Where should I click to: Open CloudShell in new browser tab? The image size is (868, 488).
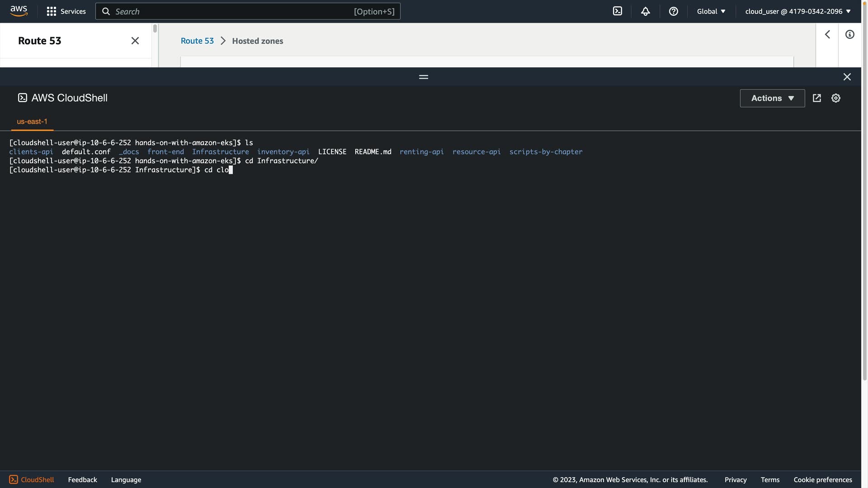pyautogui.click(x=816, y=98)
